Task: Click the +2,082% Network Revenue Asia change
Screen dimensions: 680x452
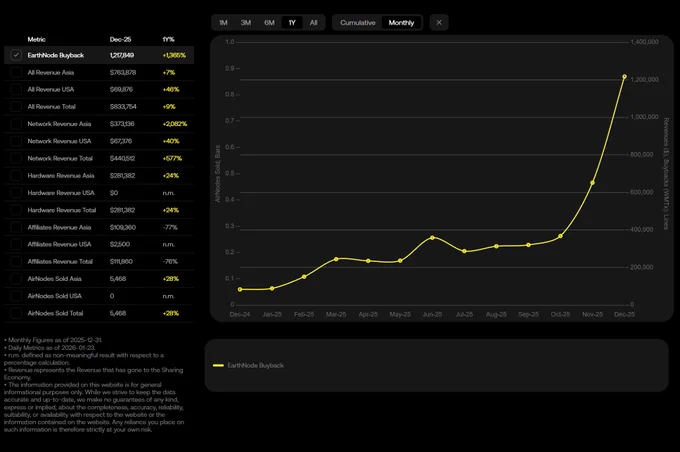Action: click(x=175, y=124)
